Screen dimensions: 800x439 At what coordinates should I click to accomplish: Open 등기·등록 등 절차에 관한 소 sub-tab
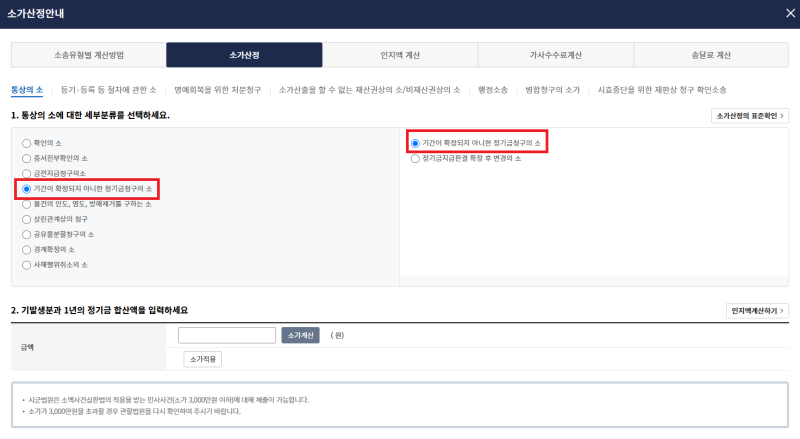[x=109, y=90]
